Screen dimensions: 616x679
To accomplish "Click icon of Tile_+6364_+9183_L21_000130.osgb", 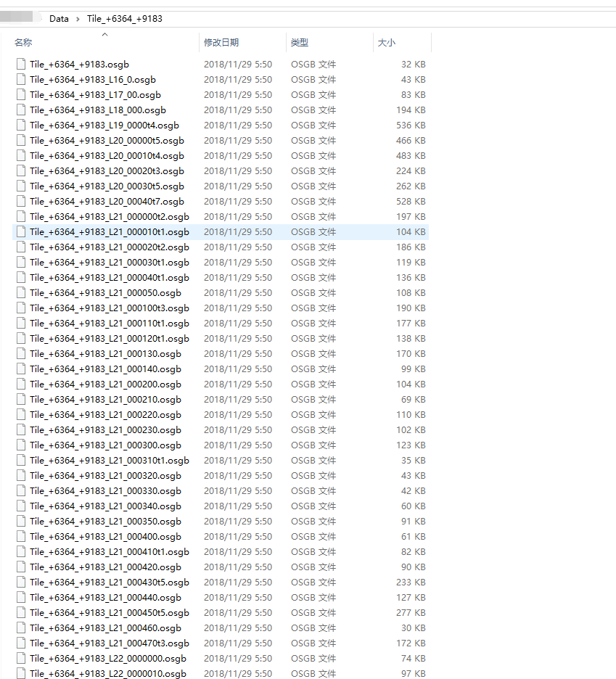I will coord(21,354).
